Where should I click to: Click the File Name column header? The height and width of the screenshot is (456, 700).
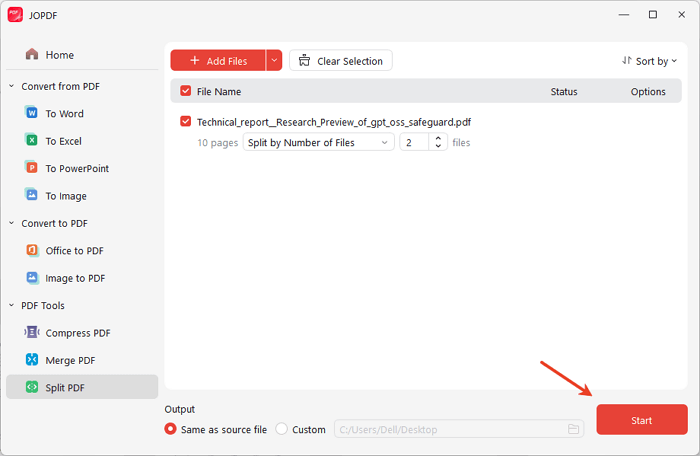tap(219, 92)
